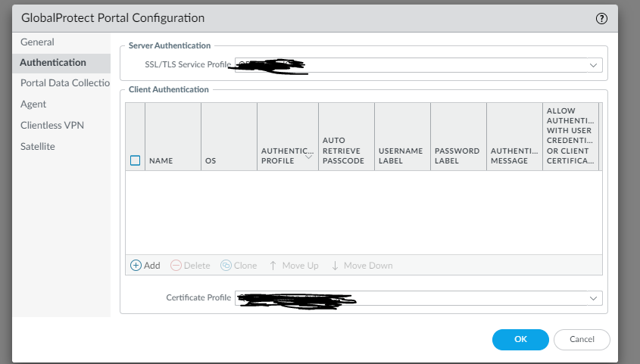This screenshot has height=364, width=640.
Task: Click the Delete button under client authentication
Action: pos(190,266)
